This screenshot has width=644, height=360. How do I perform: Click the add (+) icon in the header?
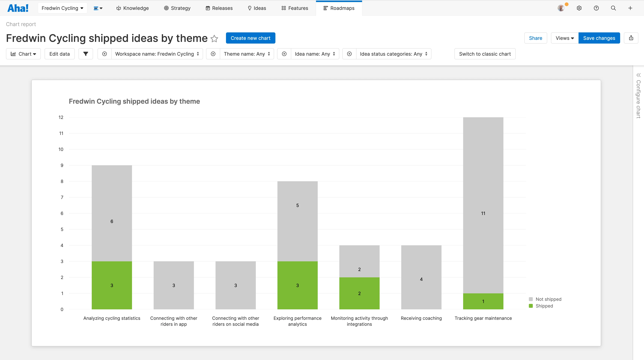[630, 8]
